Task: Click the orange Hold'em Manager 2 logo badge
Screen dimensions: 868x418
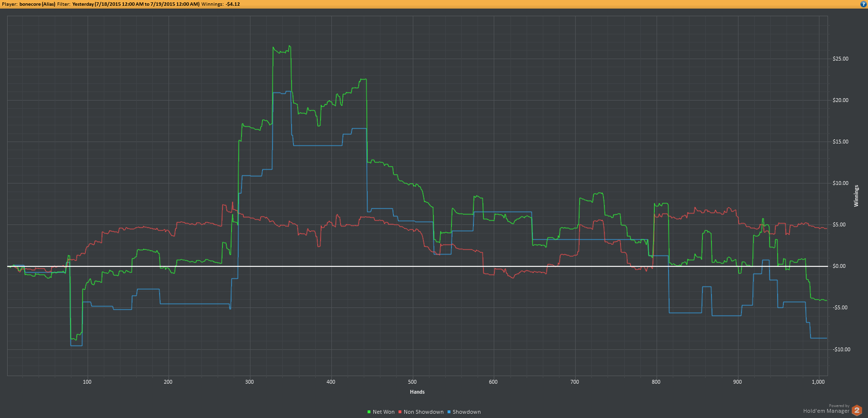Action: 857,410
